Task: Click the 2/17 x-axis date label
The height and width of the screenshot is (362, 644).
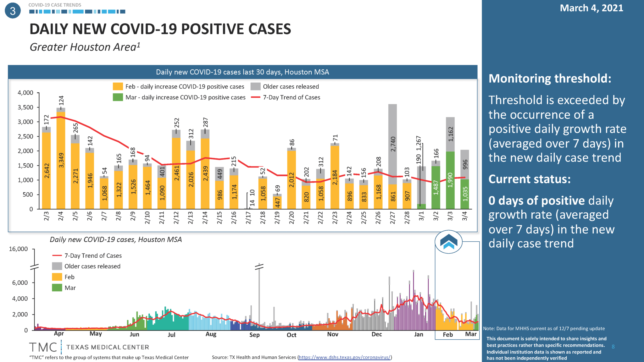Action: pos(248,218)
